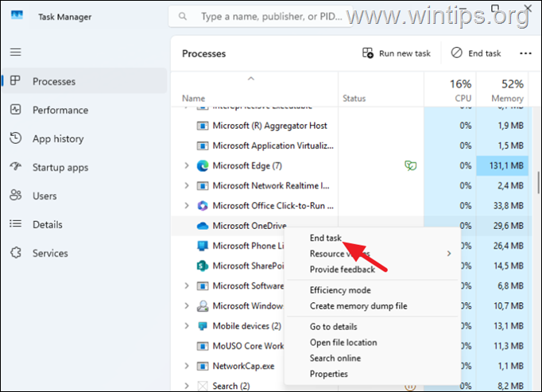Click the MoUSO Core Worker process icon

[202, 346]
